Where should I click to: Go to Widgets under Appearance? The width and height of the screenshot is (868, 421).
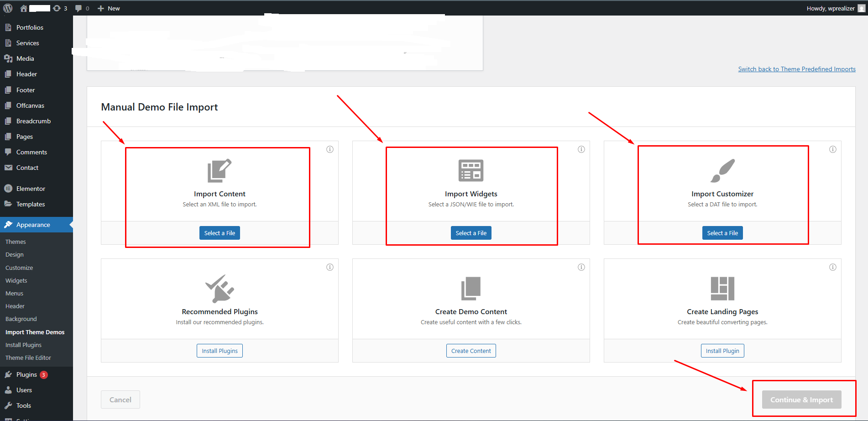click(x=16, y=280)
